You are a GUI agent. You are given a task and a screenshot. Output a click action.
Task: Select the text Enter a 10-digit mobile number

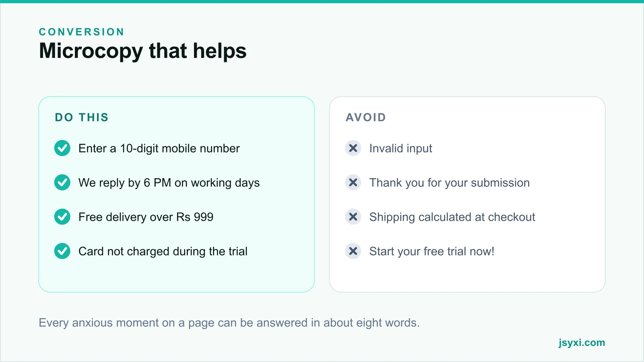click(159, 148)
